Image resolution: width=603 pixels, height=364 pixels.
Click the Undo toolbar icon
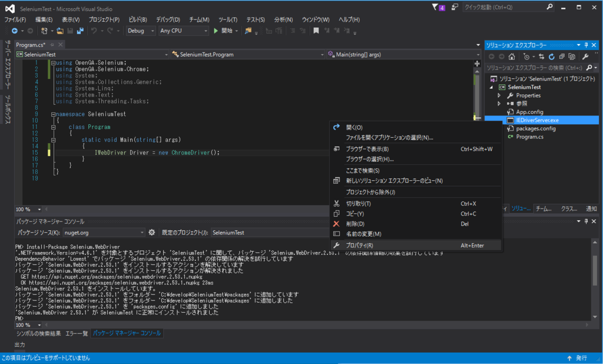pos(94,31)
